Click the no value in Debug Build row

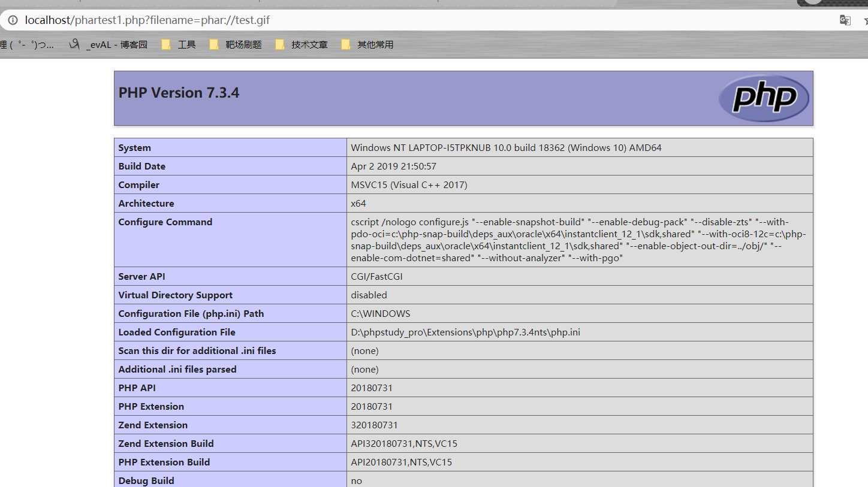click(356, 481)
